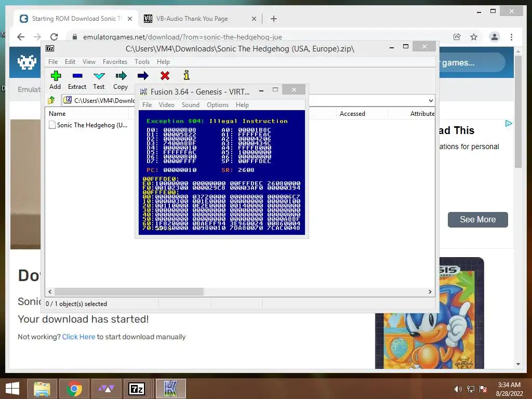
Task: Click the red Delete X icon
Action: (x=165, y=76)
